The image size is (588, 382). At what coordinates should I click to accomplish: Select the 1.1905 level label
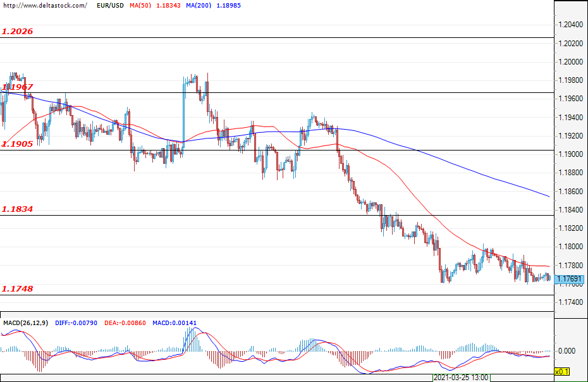click(x=17, y=144)
